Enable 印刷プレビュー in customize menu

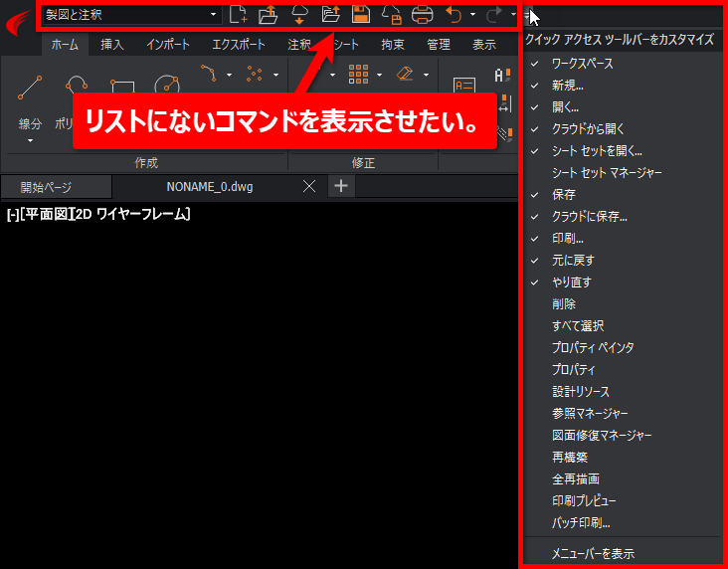tap(623, 500)
